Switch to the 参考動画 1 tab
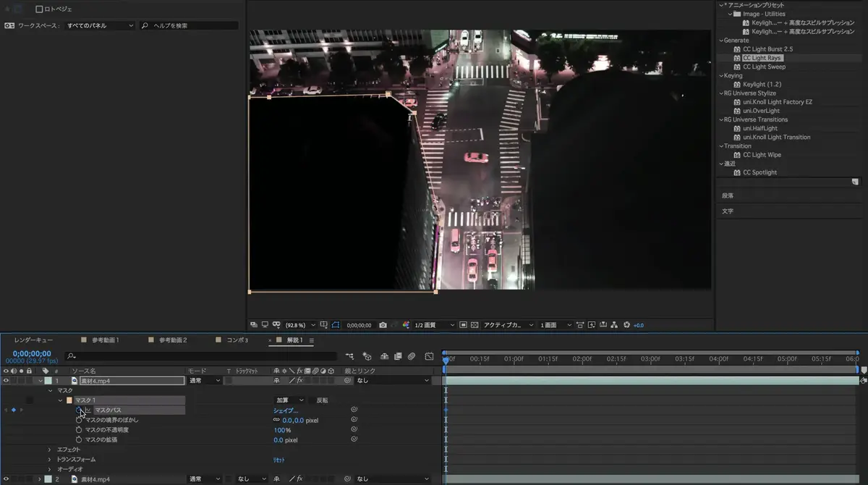Viewport: 868px width, 485px height. click(105, 340)
